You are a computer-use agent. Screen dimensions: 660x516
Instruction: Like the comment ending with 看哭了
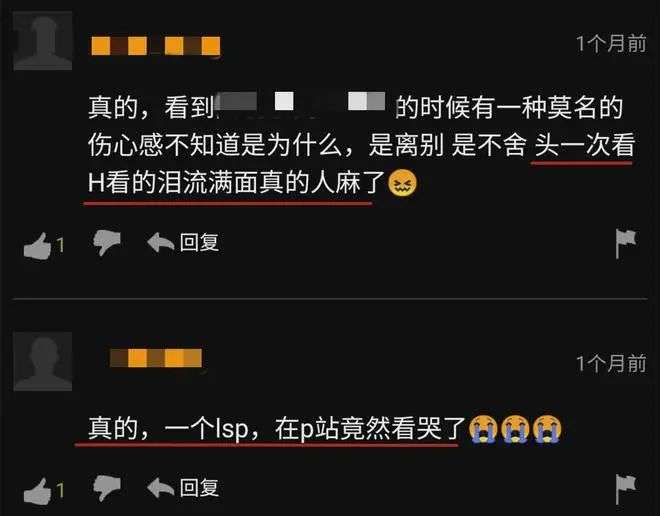[37, 491]
